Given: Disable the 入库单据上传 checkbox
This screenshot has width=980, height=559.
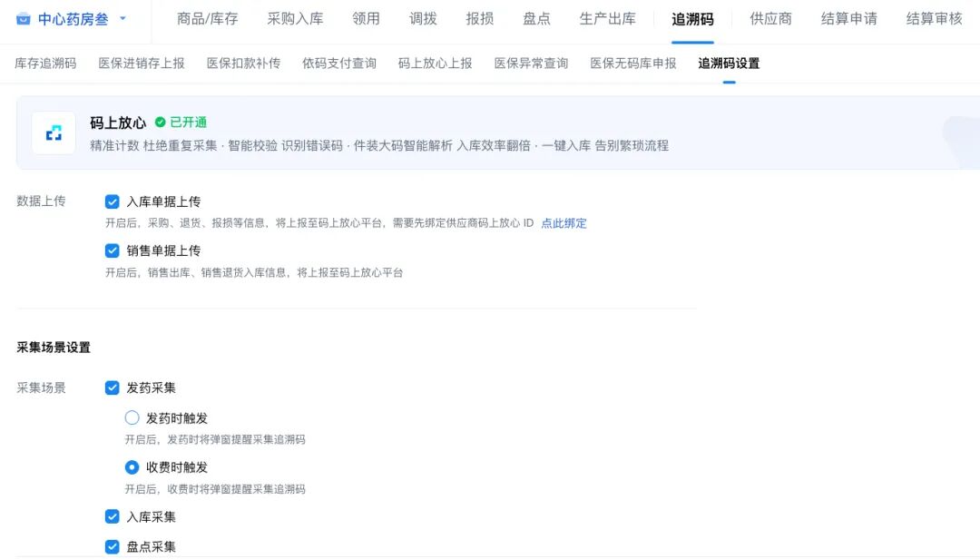Looking at the screenshot, I should tap(113, 201).
